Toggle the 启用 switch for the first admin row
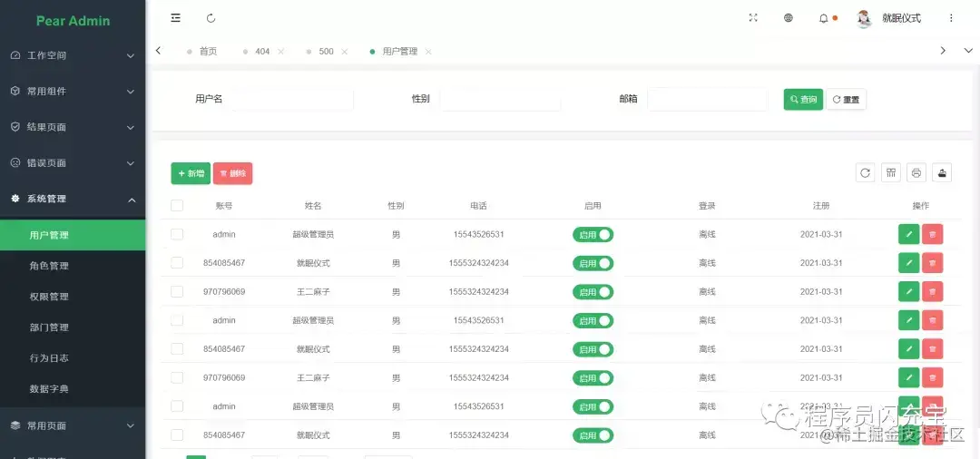The width and height of the screenshot is (980, 459). pos(593,235)
